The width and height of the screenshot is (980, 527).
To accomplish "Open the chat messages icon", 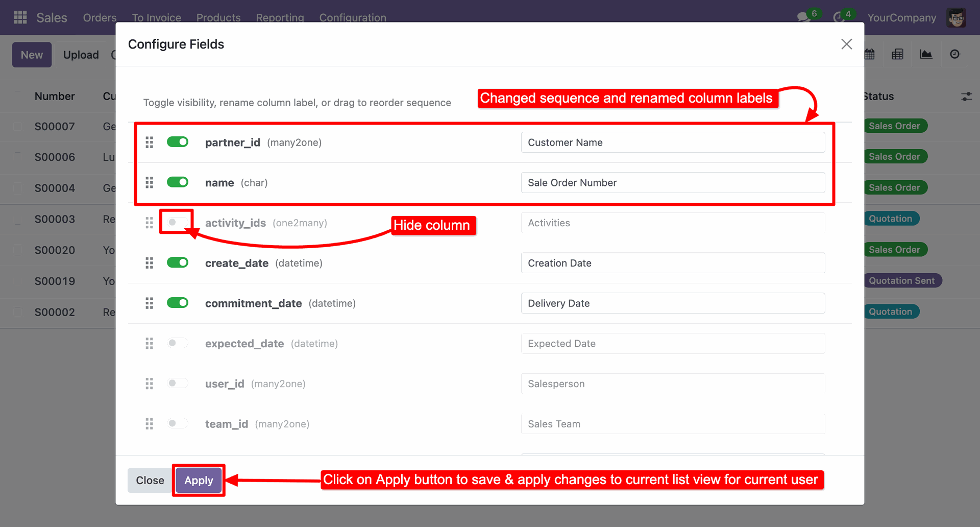I will 804,17.
